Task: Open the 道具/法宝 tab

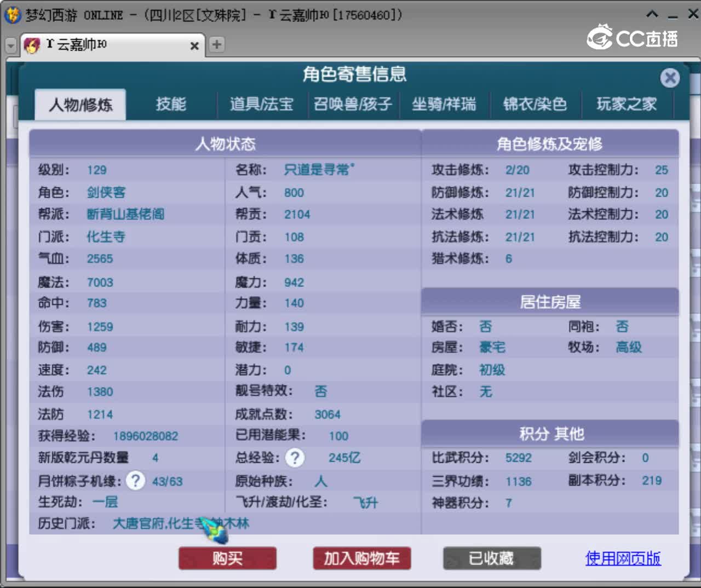Action: [x=261, y=104]
